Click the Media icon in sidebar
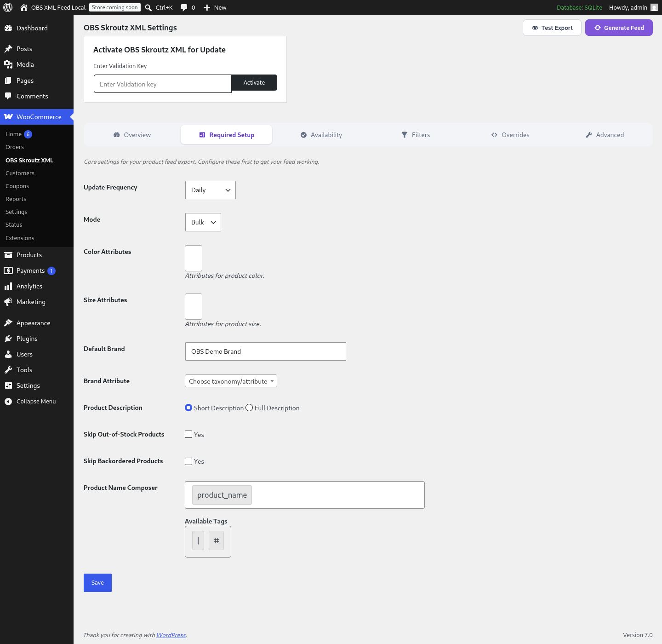The height and width of the screenshot is (644, 662). coord(8,64)
